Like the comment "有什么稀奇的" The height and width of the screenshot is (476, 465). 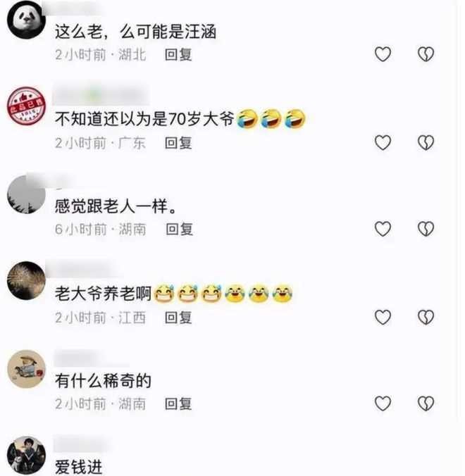click(x=383, y=403)
